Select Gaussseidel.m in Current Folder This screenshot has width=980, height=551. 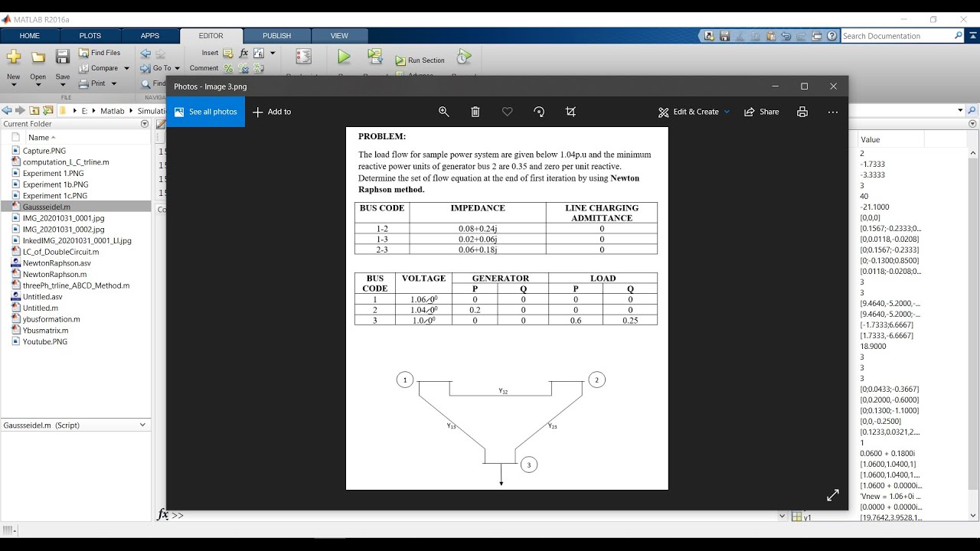pyautogui.click(x=76, y=207)
